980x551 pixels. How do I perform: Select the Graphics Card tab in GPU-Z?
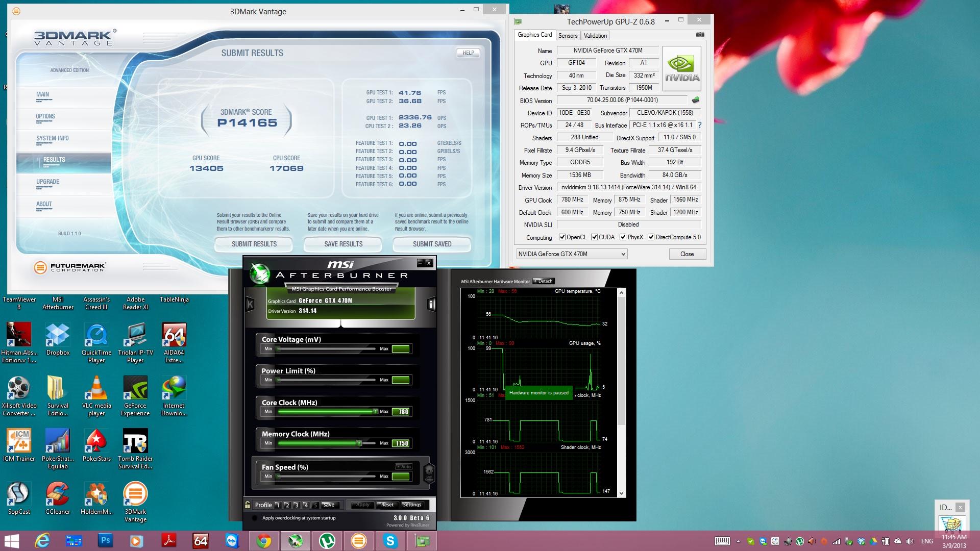point(534,35)
